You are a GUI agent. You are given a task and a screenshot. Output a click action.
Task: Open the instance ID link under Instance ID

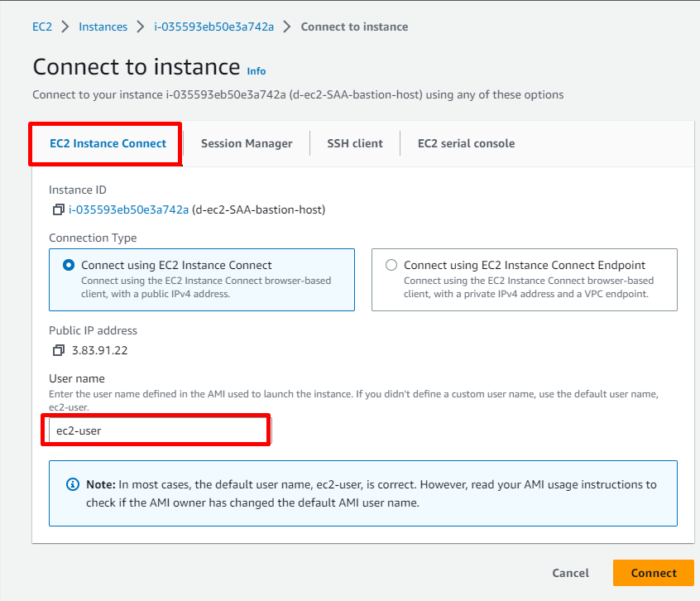(128, 209)
